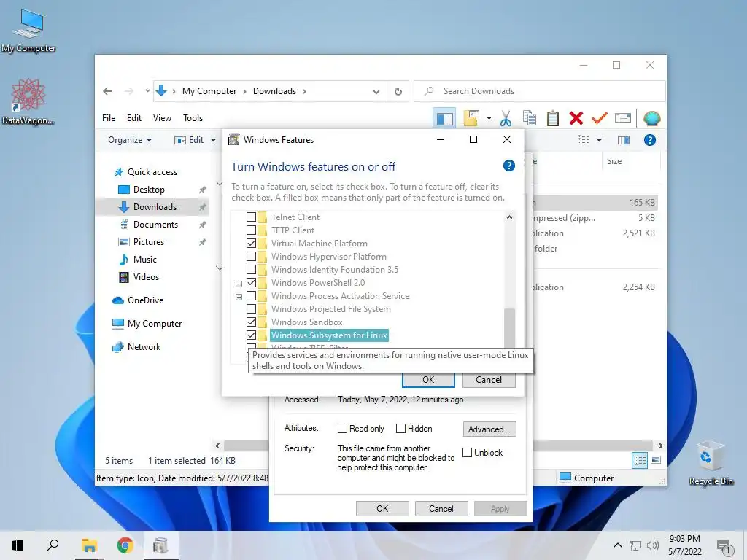Viewport: 747px width, 560px height.
Task: Open the Edit menu in menu bar
Action: [x=134, y=118]
